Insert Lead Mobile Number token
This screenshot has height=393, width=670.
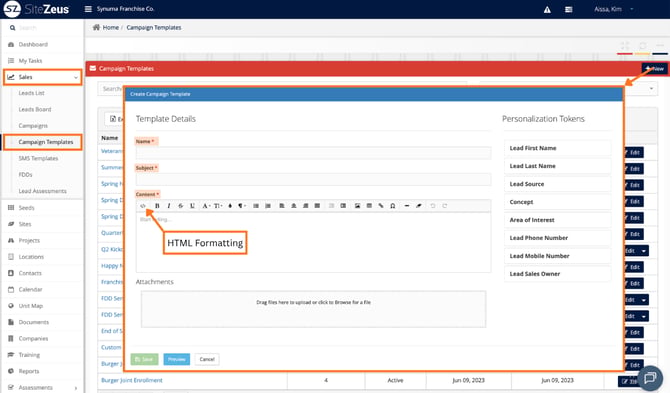tap(557, 256)
